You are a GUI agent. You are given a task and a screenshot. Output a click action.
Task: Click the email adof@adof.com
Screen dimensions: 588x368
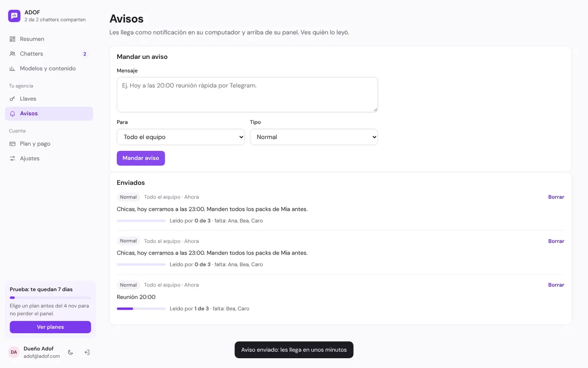point(42,356)
